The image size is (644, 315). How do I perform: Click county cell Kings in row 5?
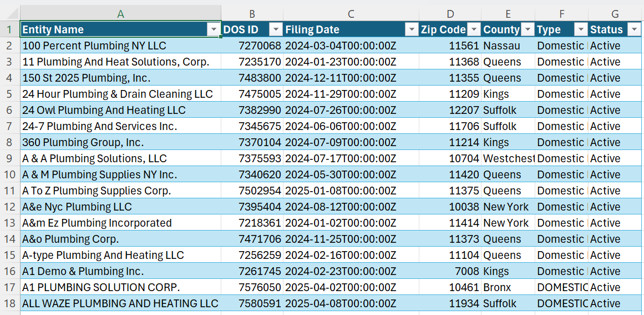click(x=508, y=94)
